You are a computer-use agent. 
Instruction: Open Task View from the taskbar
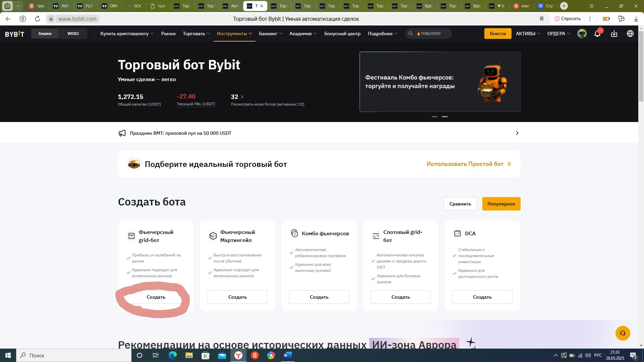point(155,355)
